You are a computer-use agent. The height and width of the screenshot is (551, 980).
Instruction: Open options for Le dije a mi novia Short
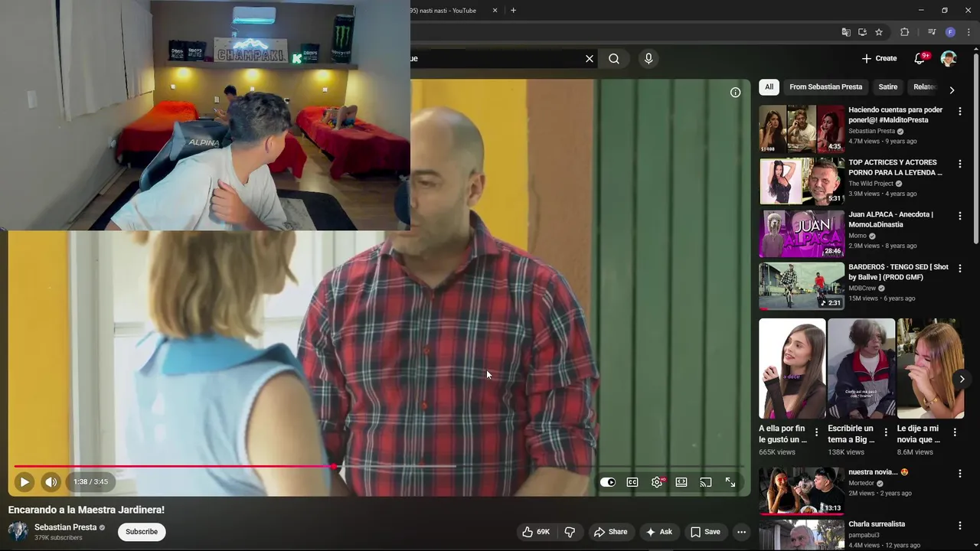pos(955,432)
